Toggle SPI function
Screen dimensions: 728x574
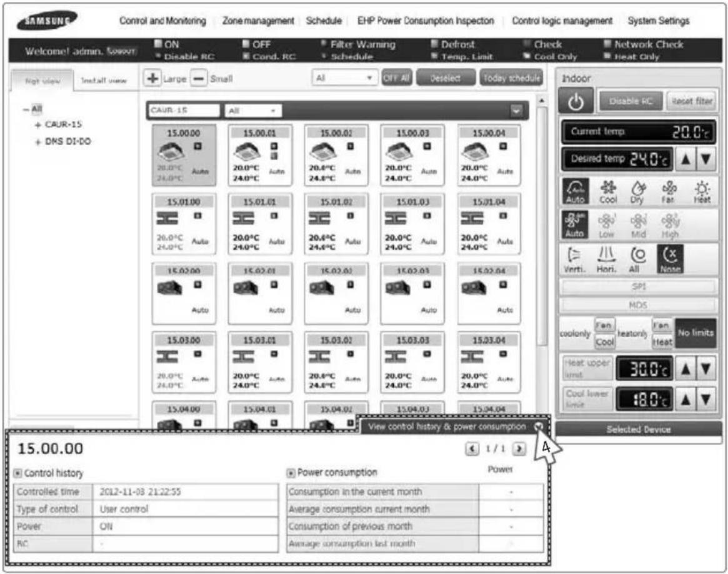coord(639,286)
